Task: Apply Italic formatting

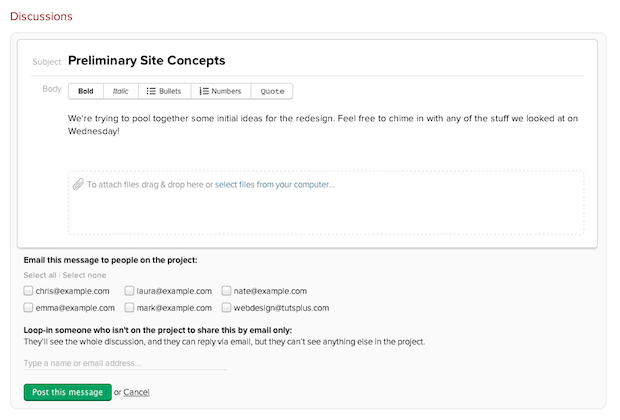Action: coord(121,91)
